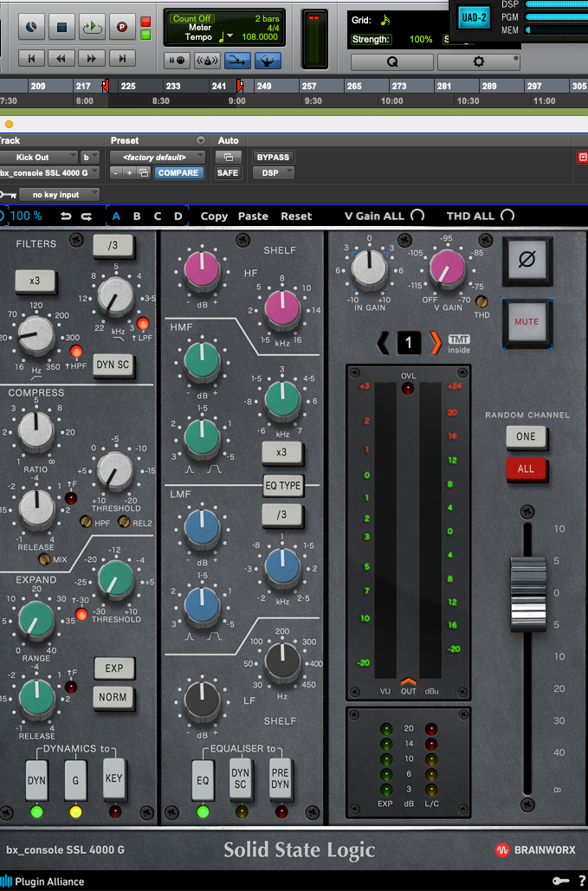
Task: Open the DSP format dropdown
Action: pyautogui.click(x=274, y=173)
